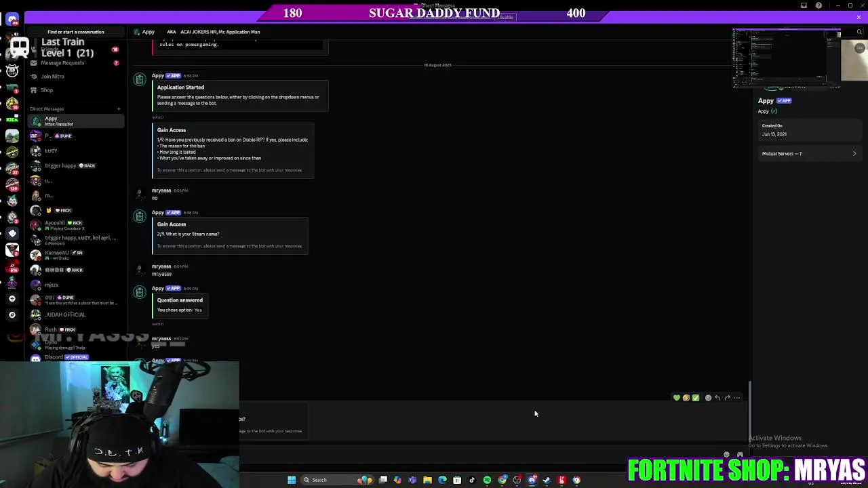Screen dimensions: 868x488
Task: Forward the hovered message
Action: [x=727, y=398]
